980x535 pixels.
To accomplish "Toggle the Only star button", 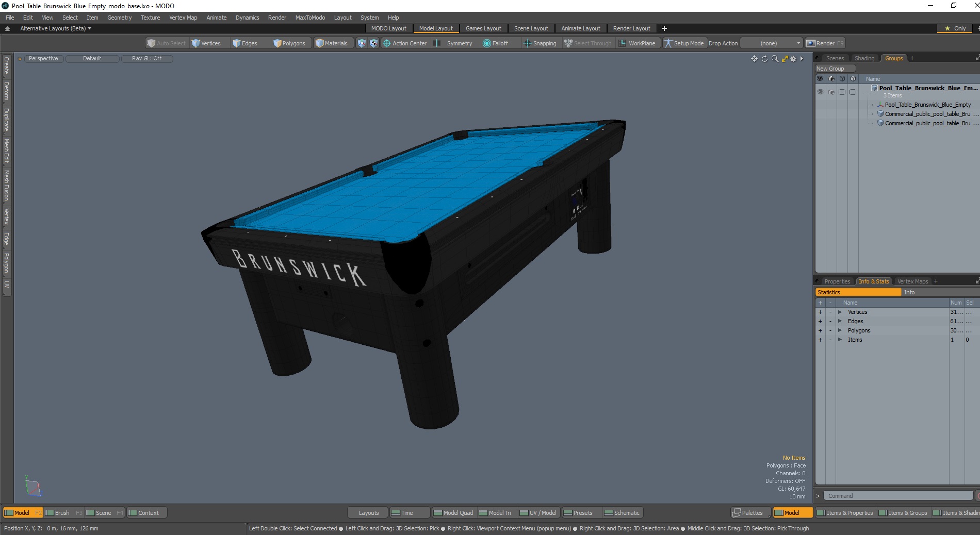I will [x=955, y=28].
